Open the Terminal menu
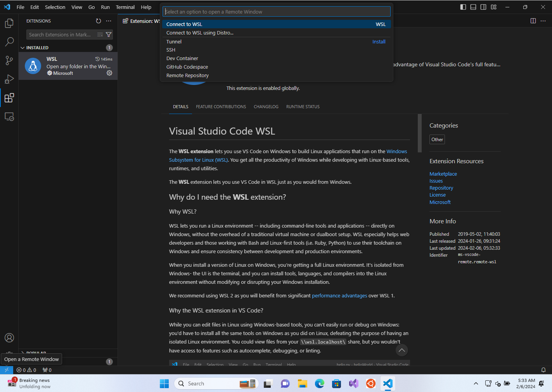The image size is (552, 392). pyautogui.click(x=125, y=7)
